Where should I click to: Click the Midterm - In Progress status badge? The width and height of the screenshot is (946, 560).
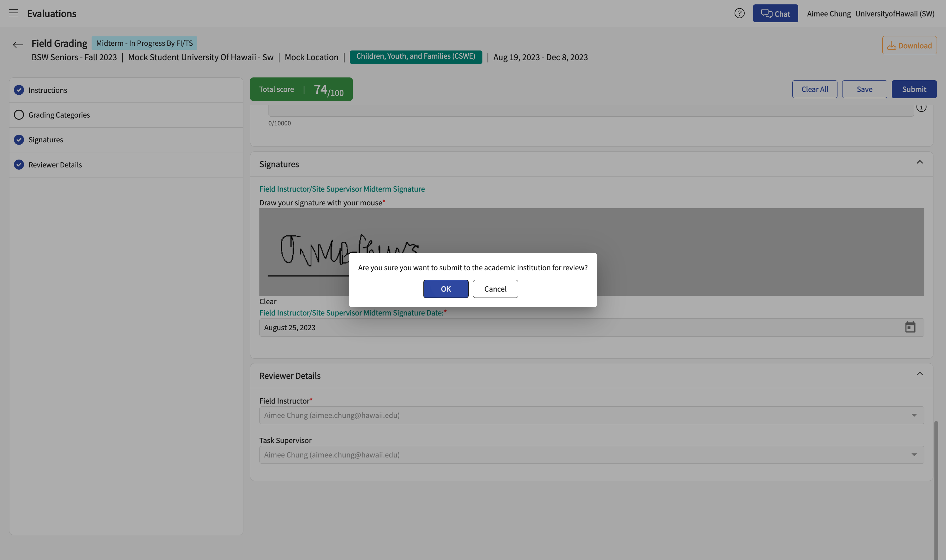point(144,43)
